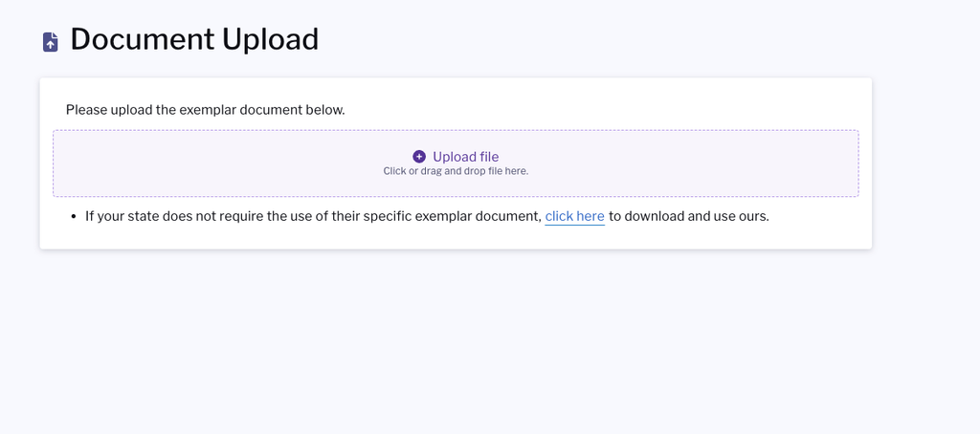Viewport: 980px width, 434px height.
Task: Click the words "specific exemplar document" in the bullet
Action: 452,217
